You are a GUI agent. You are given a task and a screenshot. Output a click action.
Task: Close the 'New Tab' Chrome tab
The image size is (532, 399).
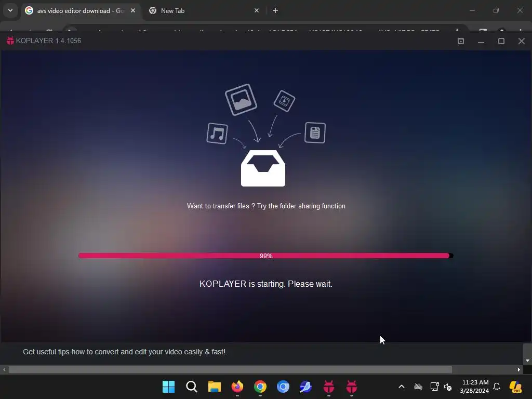tap(257, 10)
